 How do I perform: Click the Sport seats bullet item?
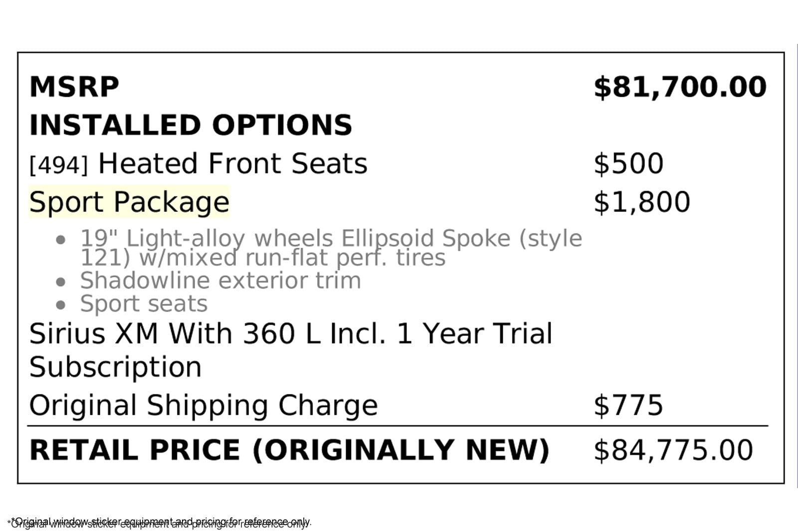pos(144,304)
